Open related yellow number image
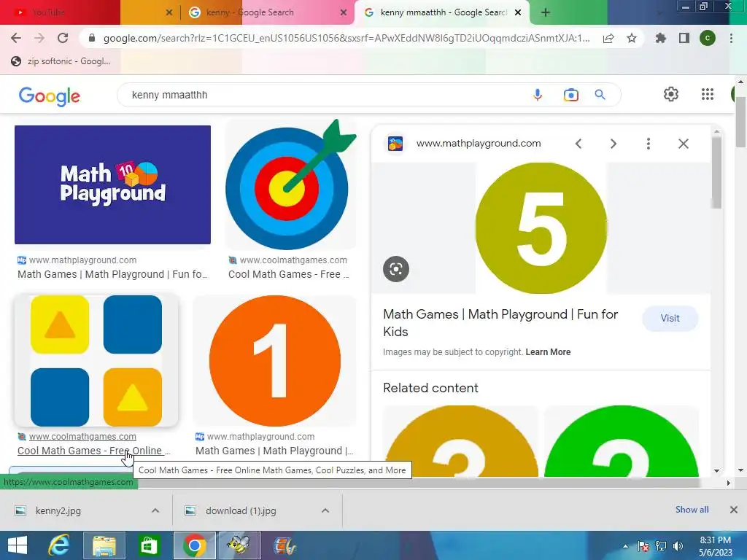Screen dimensions: 747x560 [x=460, y=441]
